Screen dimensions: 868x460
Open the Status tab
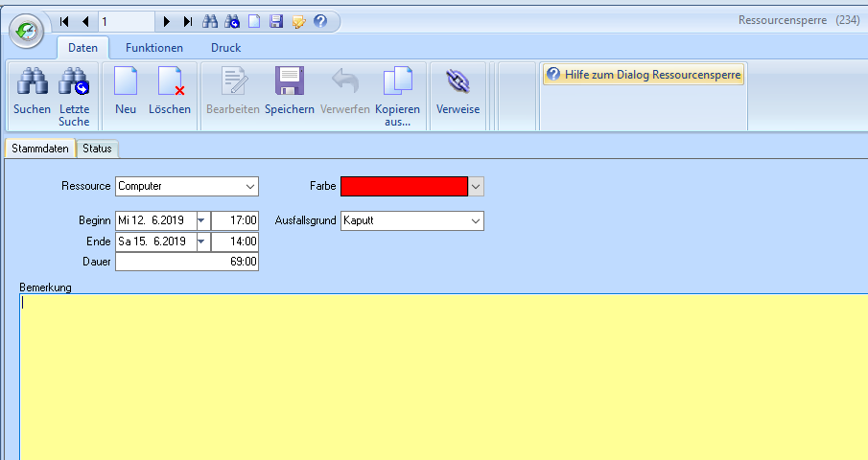click(97, 149)
